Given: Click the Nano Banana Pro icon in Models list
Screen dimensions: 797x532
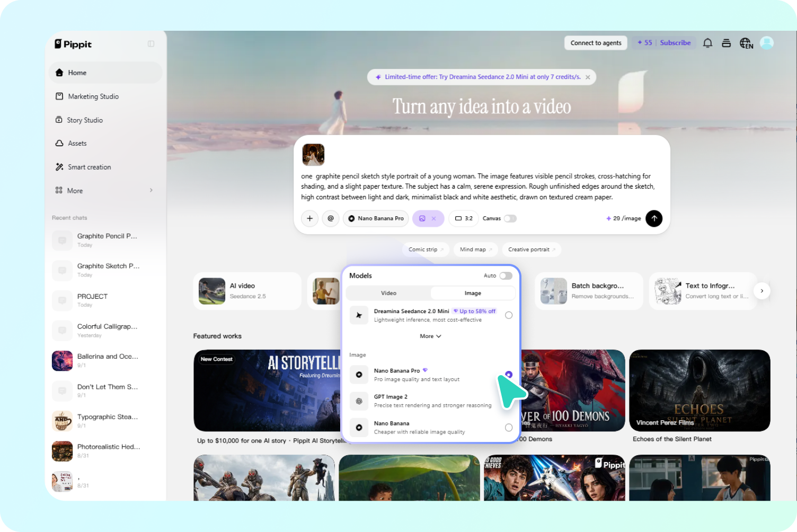Looking at the screenshot, I should coord(359,375).
